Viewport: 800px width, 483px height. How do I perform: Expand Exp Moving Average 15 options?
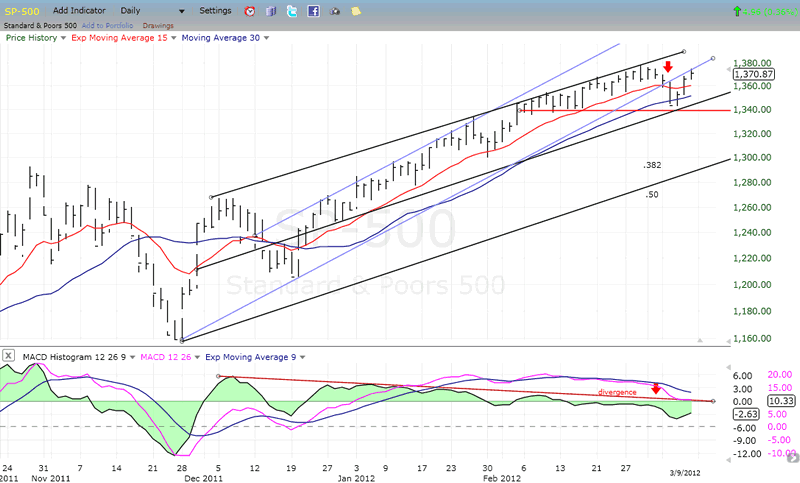coord(173,38)
